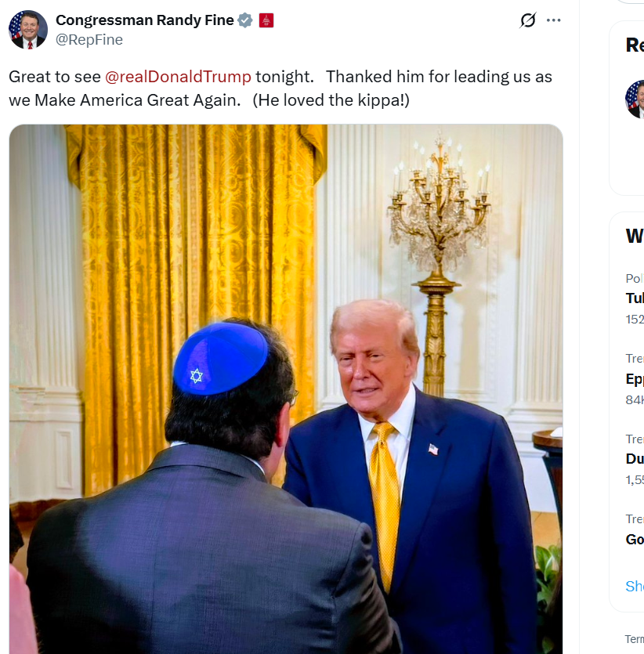Click the display name Congressman Randy Fine

pos(145,20)
